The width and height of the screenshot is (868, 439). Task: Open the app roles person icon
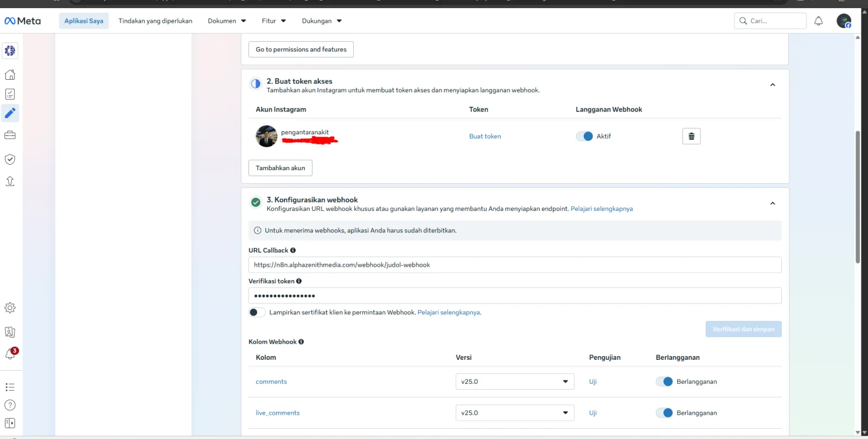point(10,332)
